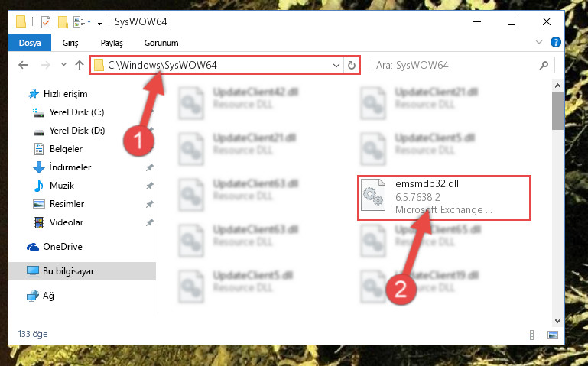Open İndirmeler in quick access

point(70,167)
